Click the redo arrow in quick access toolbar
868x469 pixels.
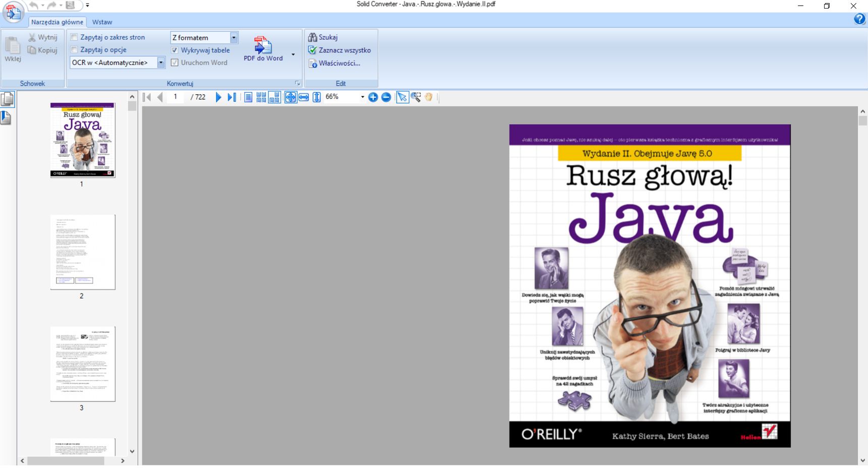pos(51,5)
